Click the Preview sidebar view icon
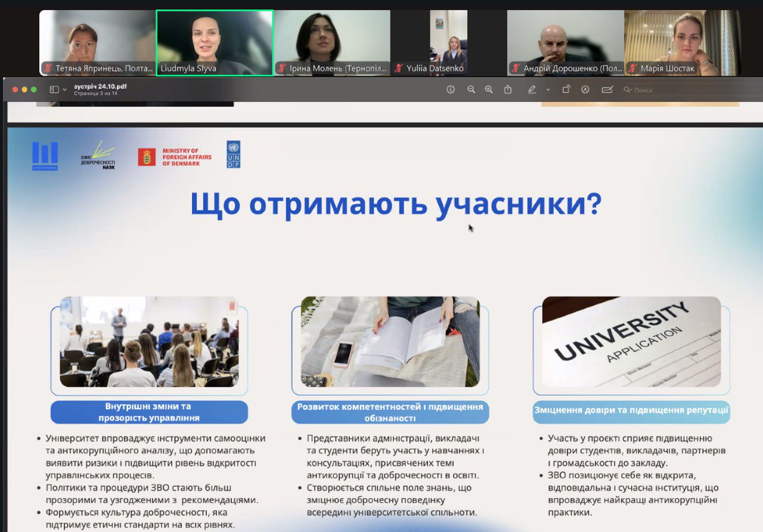Image resolution: width=763 pixels, height=532 pixels. (x=54, y=89)
